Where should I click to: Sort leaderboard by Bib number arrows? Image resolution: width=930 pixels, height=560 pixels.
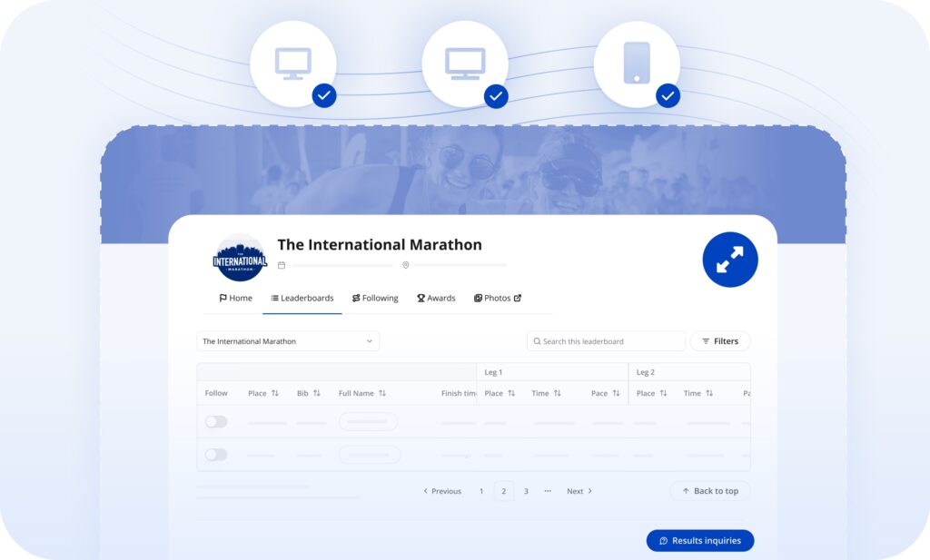pyautogui.click(x=316, y=393)
